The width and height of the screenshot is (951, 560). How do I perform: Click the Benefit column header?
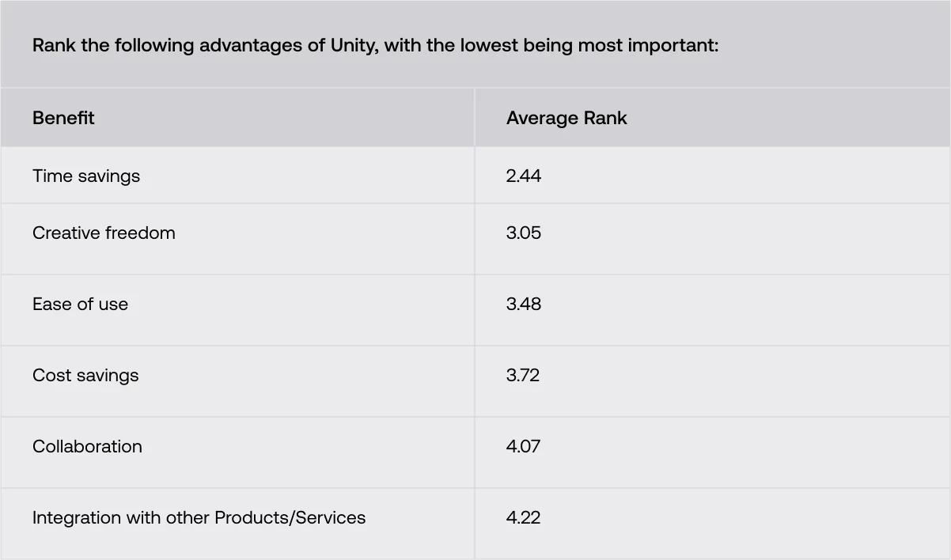[63, 118]
